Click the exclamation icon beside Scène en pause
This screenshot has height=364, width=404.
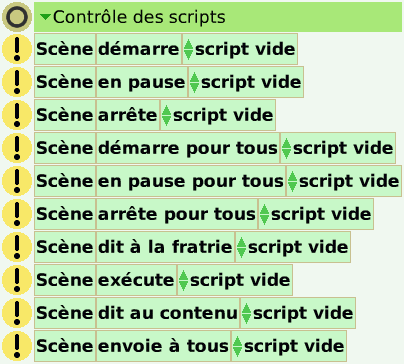tap(17, 82)
